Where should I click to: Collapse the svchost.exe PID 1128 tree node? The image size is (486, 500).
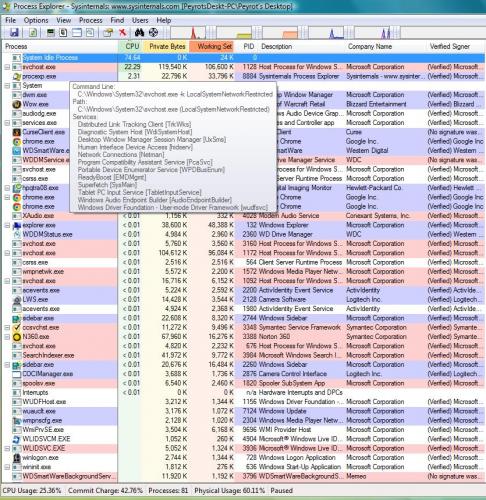click(7, 67)
